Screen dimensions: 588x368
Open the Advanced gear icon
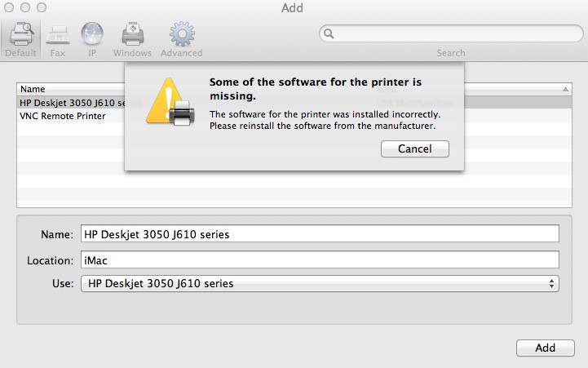[x=182, y=33]
